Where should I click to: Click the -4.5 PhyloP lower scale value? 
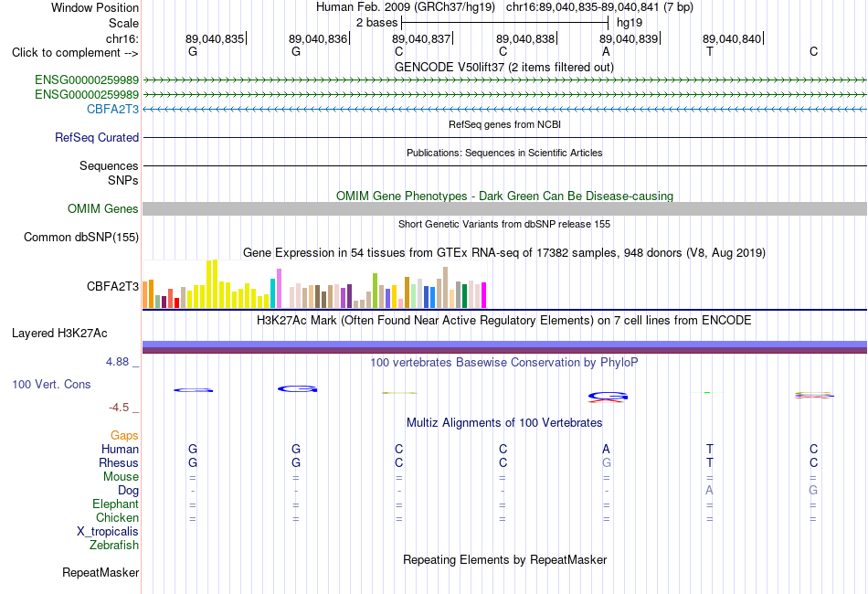click(119, 408)
